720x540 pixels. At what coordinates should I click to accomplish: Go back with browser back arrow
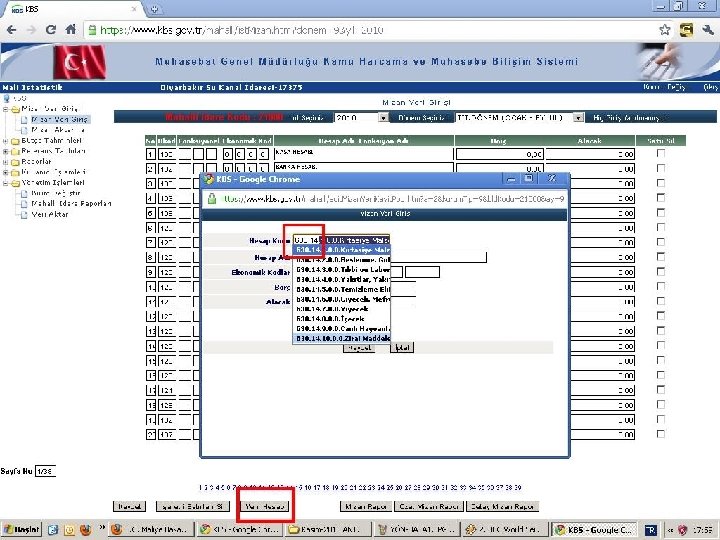(11, 30)
